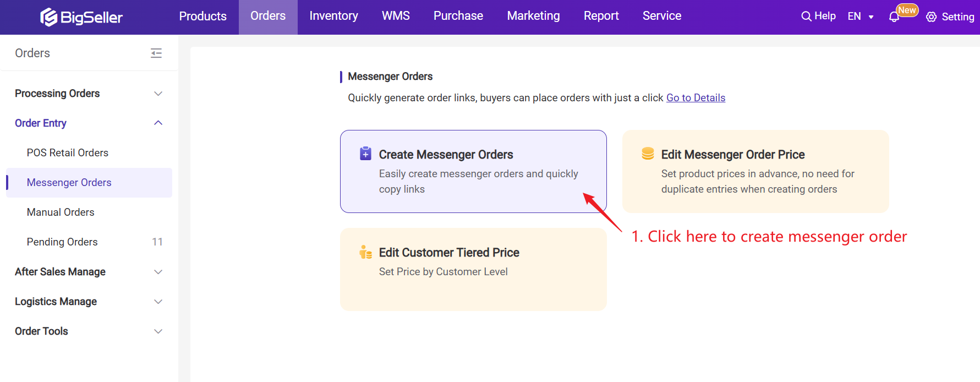
Task: Open the Inventory menu
Action: tap(333, 17)
